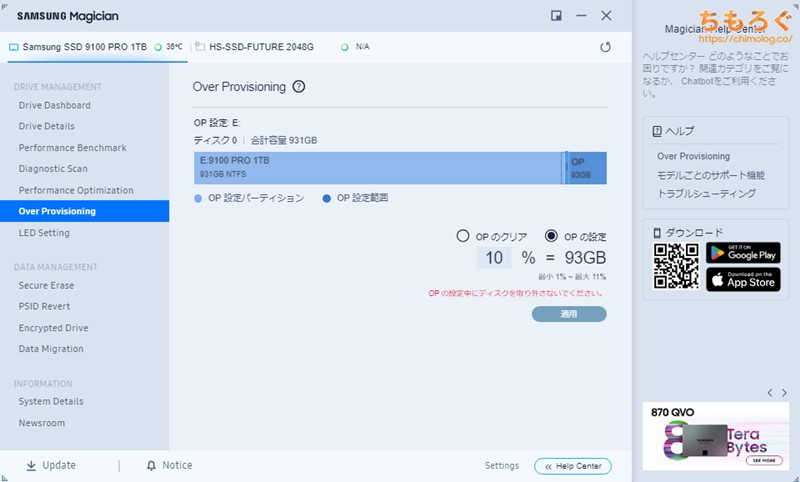
Task: Open System Details page
Action: tap(51, 401)
